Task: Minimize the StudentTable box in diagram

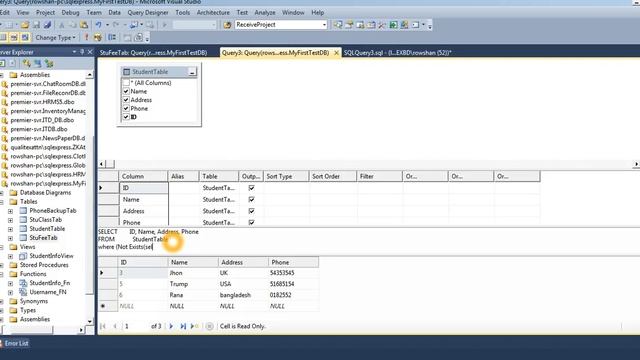Action: 192,72
